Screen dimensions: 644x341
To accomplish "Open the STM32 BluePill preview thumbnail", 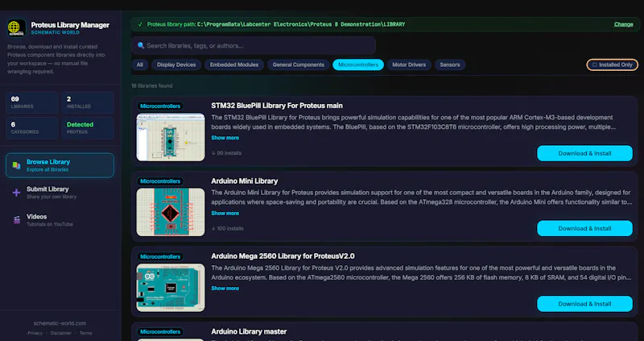I will [x=171, y=137].
